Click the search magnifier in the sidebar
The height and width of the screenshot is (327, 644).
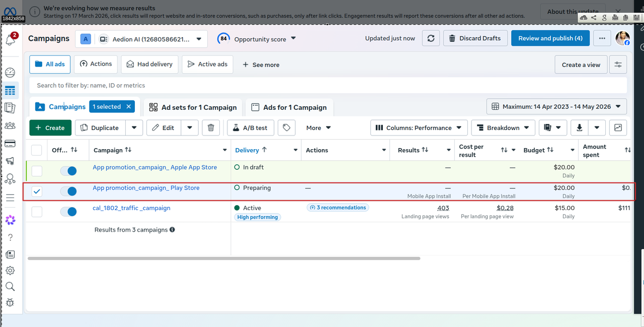10,287
